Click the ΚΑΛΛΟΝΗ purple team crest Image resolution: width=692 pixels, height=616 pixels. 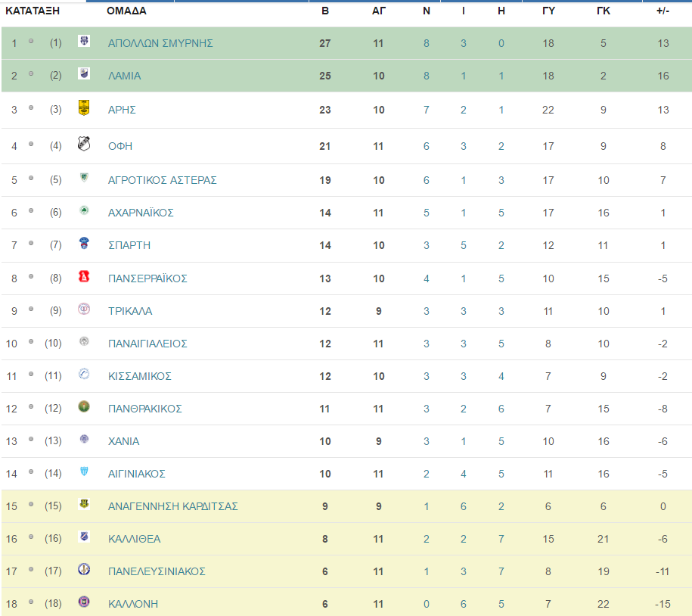click(x=84, y=602)
